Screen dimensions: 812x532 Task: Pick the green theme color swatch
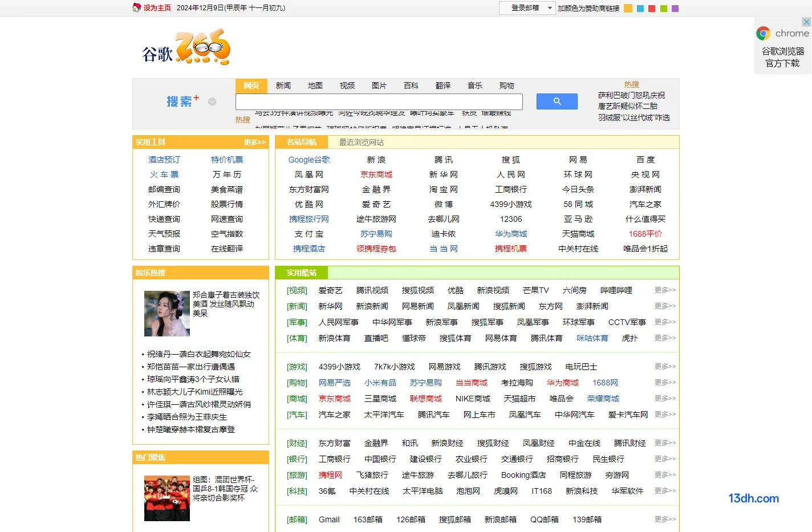coord(664,9)
